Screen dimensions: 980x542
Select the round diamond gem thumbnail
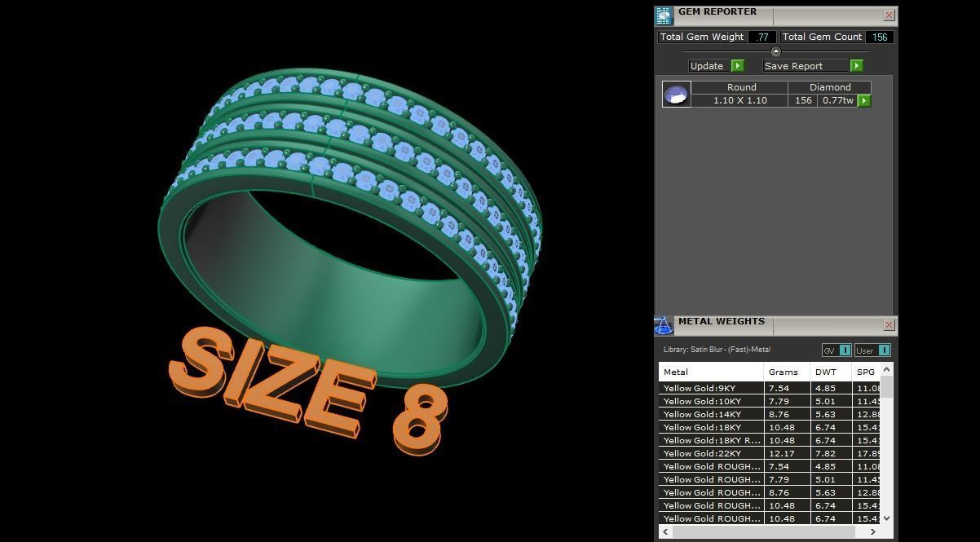(677, 95)
